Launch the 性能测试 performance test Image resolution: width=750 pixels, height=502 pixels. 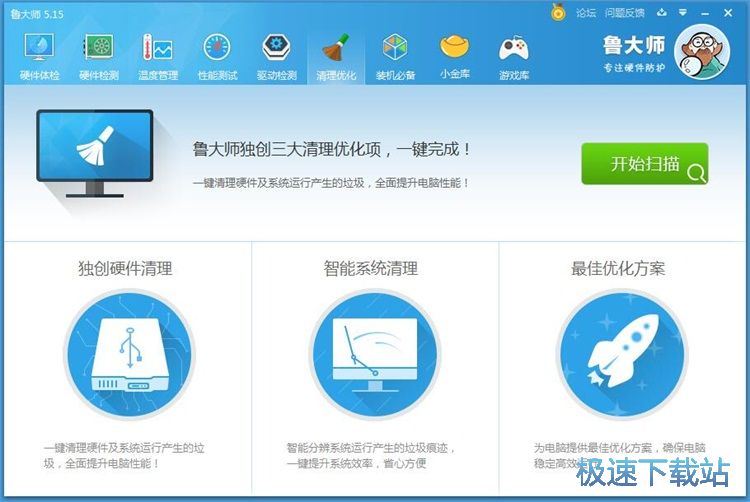tap(217, 56)
